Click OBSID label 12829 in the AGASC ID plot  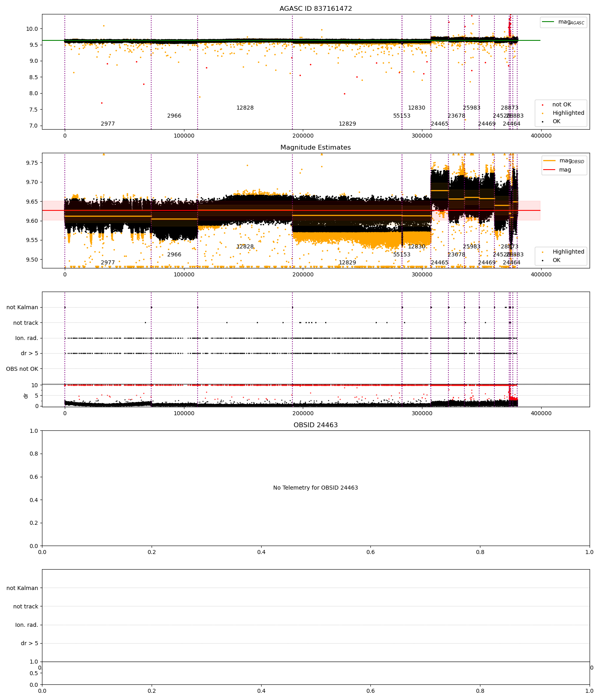(347, 124)
